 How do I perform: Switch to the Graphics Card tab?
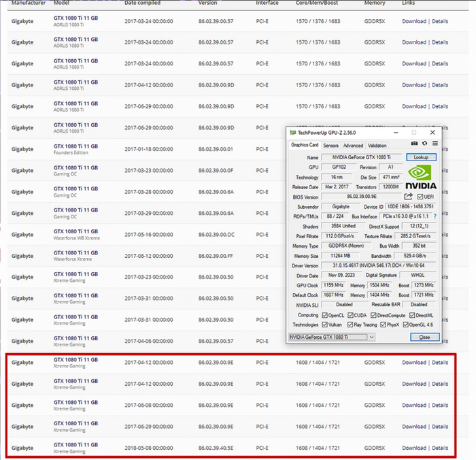point(305,145)
